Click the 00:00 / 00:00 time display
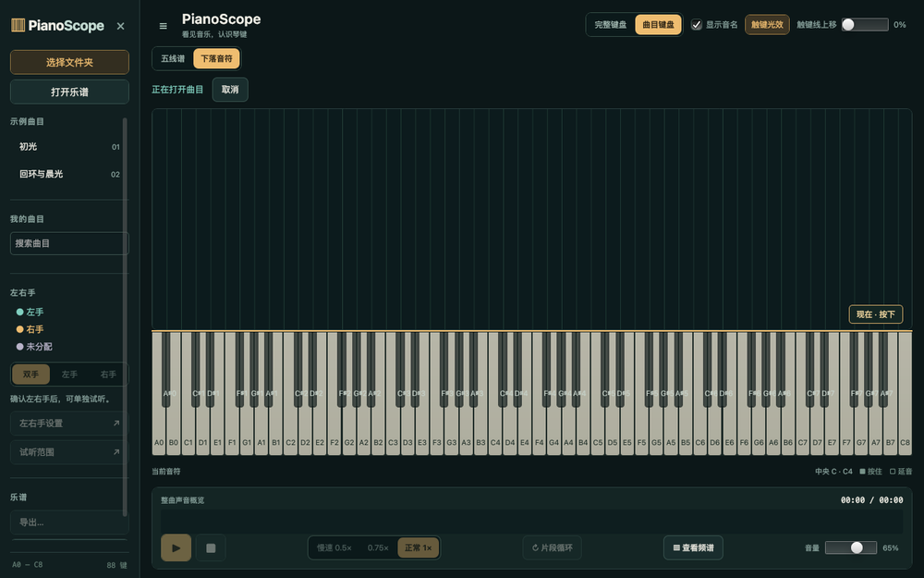The height and width of the screenshot is (578, 924). click(x=871, y=499)
